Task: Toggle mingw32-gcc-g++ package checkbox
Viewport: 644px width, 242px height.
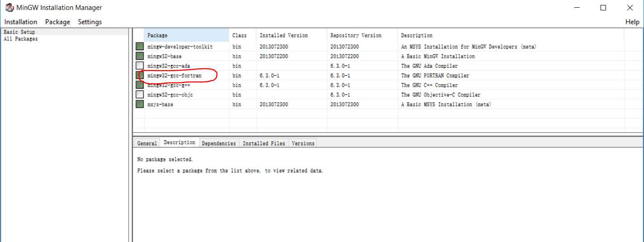Action: (x=139, y=85)
